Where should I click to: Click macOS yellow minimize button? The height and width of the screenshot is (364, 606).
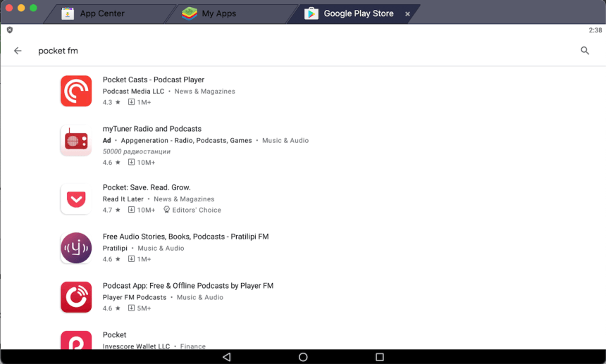coord(21,8)
